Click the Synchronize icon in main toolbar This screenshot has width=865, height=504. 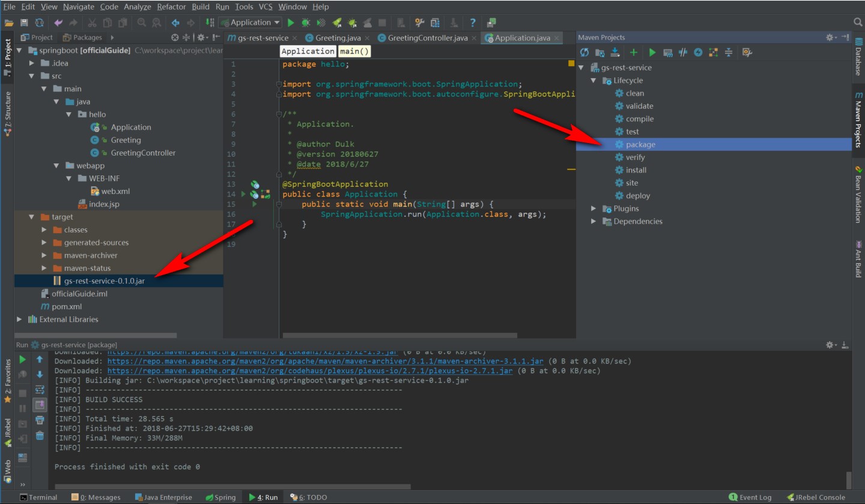tap(39, 23)
